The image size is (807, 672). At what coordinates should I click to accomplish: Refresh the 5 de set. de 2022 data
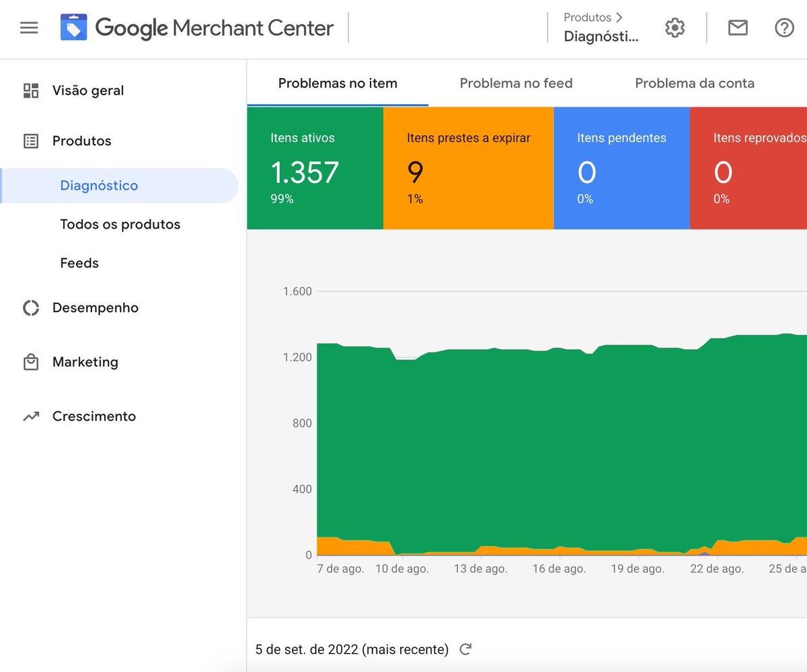(x=465, y=649)
